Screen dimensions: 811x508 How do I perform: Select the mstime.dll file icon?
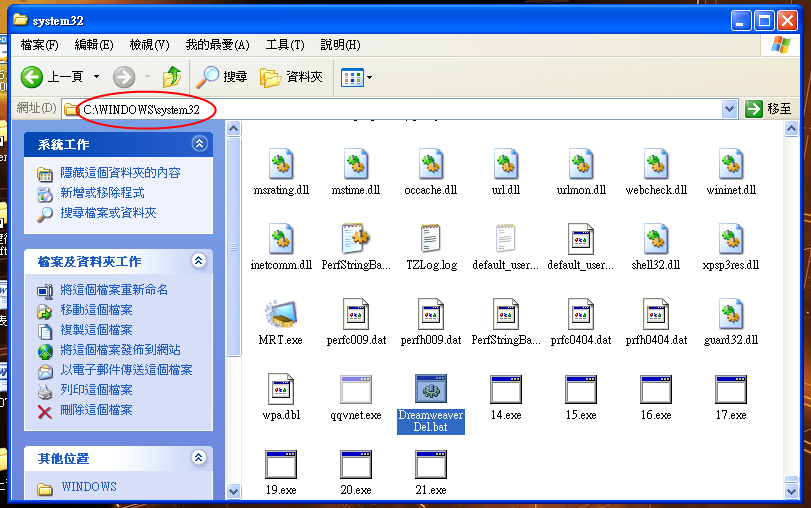coord(356,164)
